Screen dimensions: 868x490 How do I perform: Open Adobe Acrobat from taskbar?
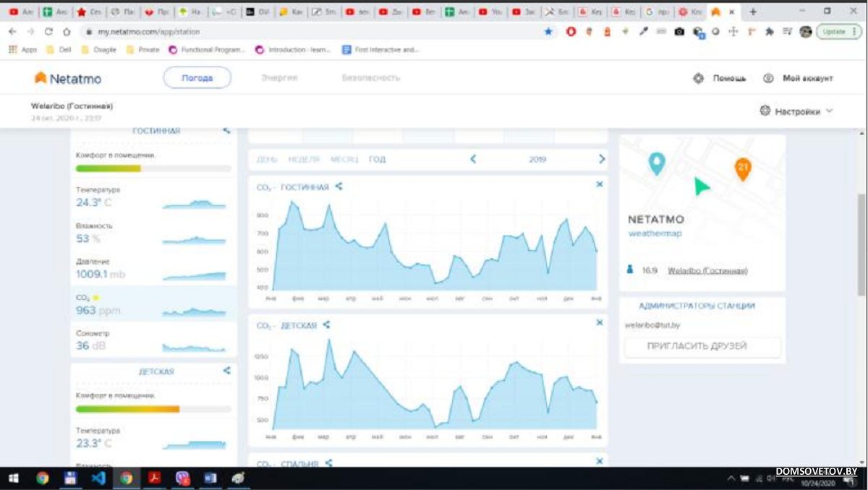pyautogui.click(x=154, y=478)
